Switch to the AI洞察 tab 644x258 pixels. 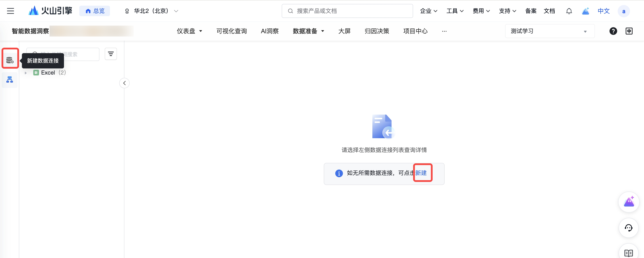click(x=269, y=31)
